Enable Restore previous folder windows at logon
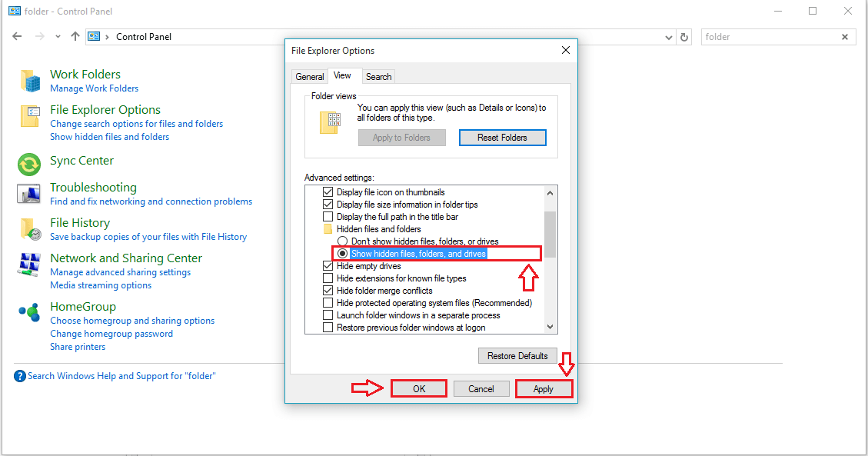Viewport: 868px width, 456px height. pos(328,327)
